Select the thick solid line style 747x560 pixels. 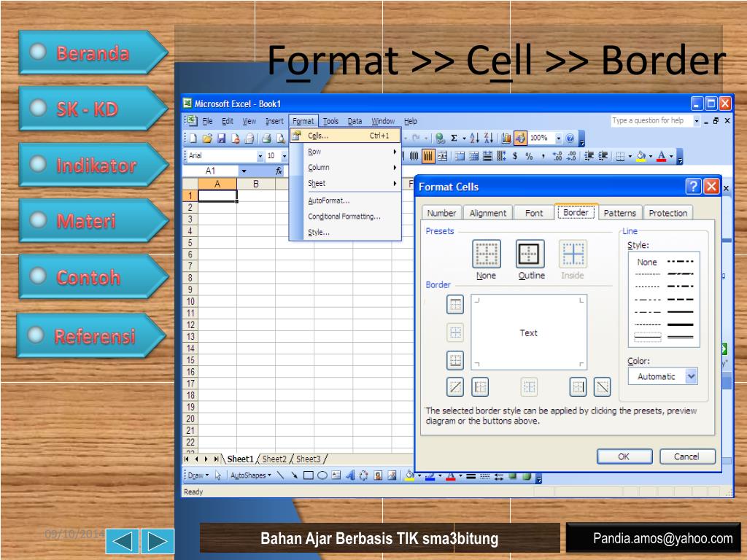(681, 324)
